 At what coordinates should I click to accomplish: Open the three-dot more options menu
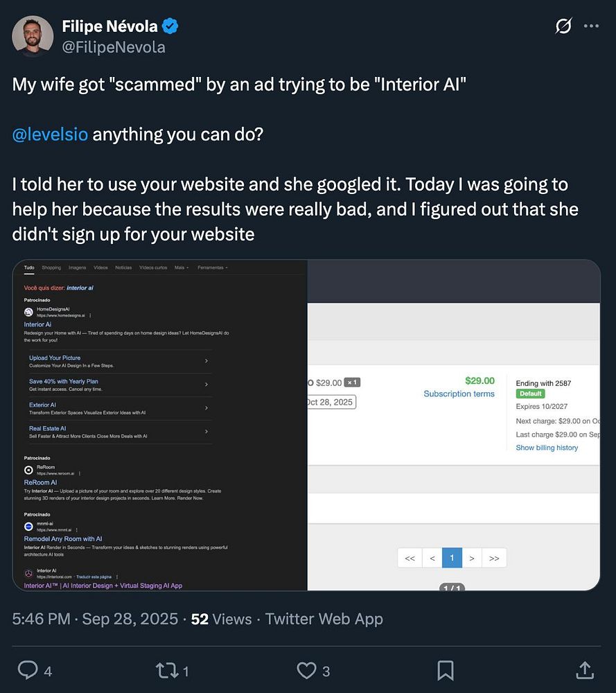(591, 26)
